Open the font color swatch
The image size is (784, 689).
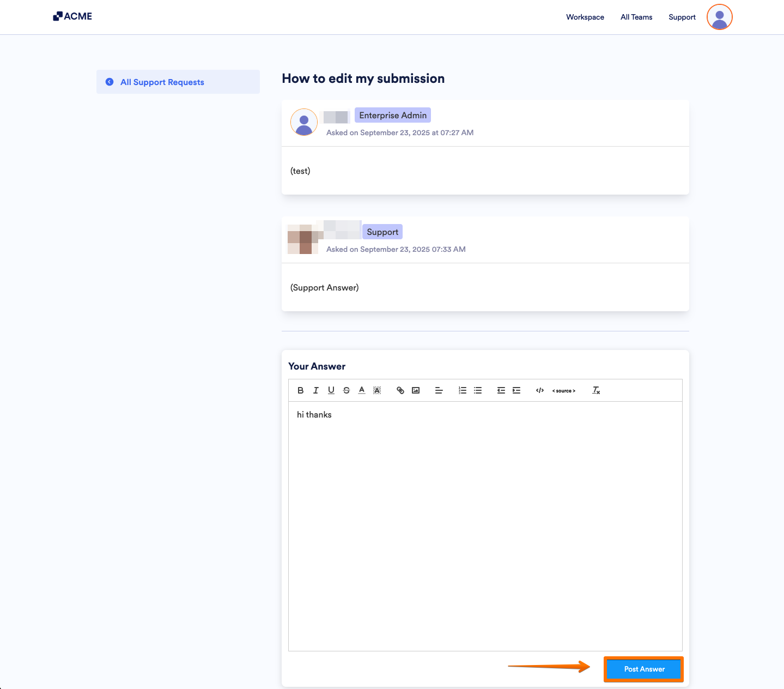coord(361,390)
